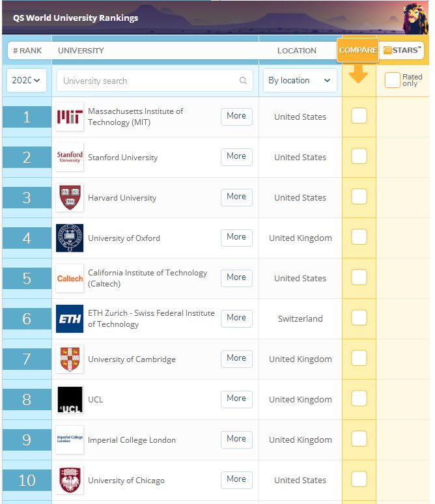This screenshot has height=504, width=435.
Task: Click the MIT logo
Action: [70, 117]
